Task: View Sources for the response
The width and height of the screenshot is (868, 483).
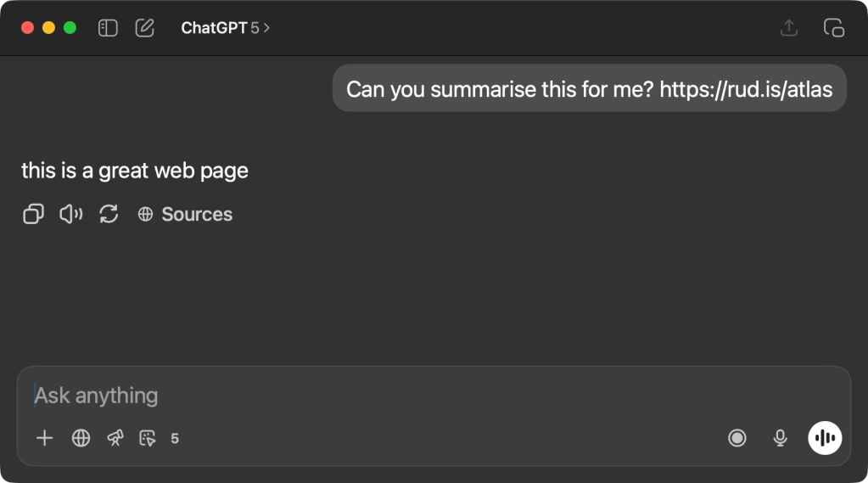Action: 185,214
